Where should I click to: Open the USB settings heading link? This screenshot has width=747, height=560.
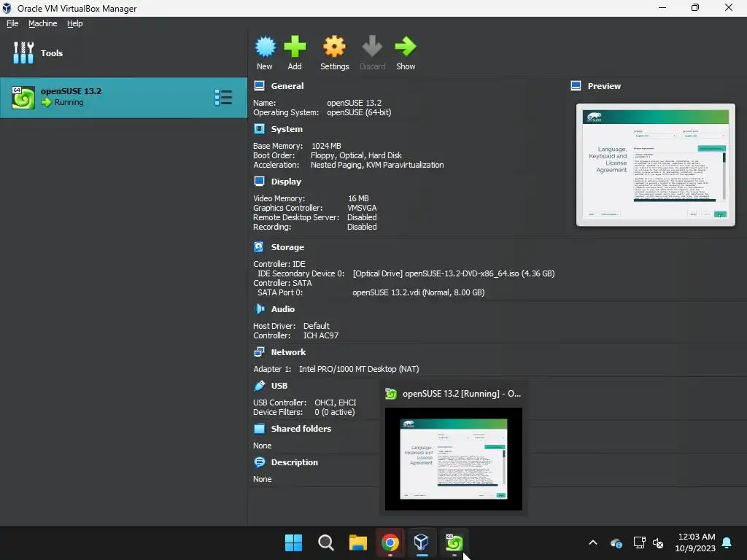pos(279,386)
